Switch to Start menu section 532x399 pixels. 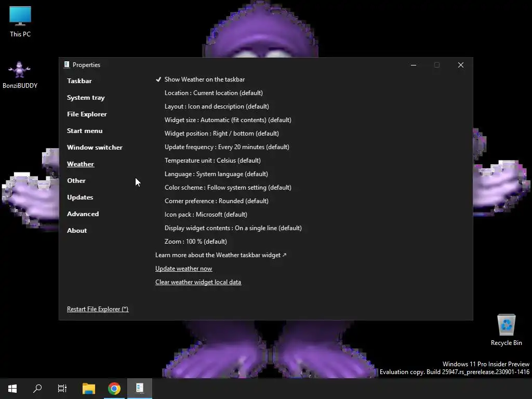(85, 130)
